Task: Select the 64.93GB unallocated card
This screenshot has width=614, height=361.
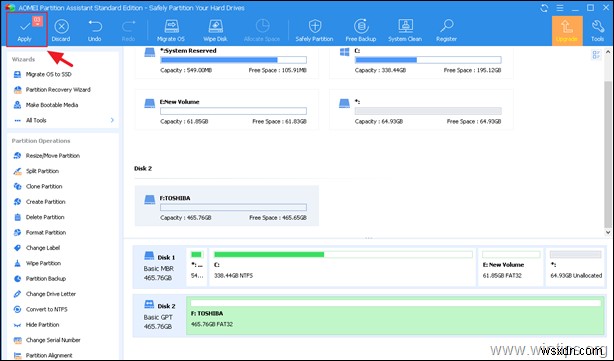Action: [421, 110]
